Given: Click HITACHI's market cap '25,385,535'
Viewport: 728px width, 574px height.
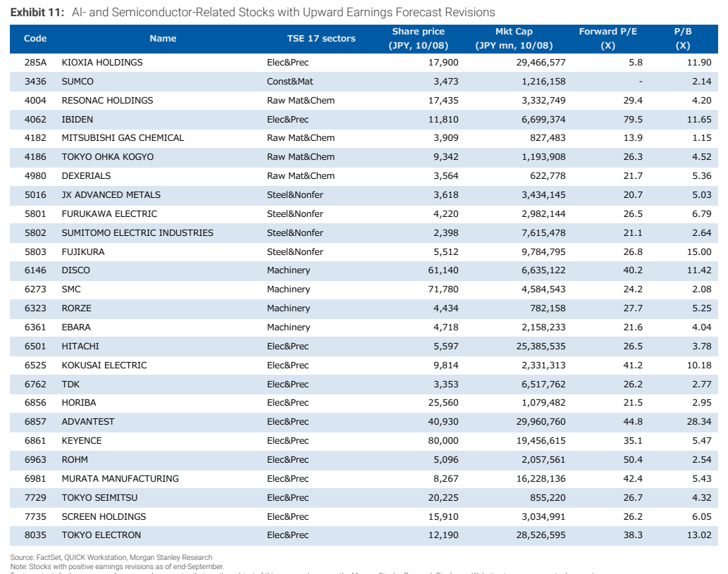Looking at the screenshot, I should [541, 347].
